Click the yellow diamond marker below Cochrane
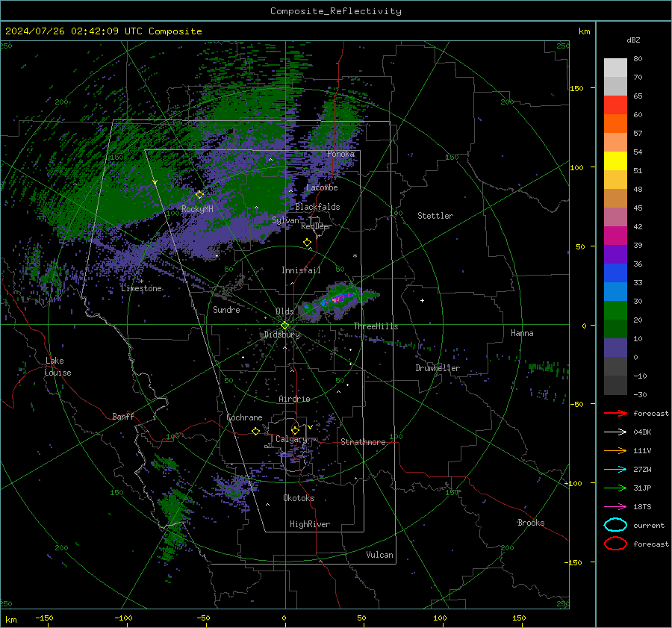Screen dimensions: 672x628 pos(256,431)
